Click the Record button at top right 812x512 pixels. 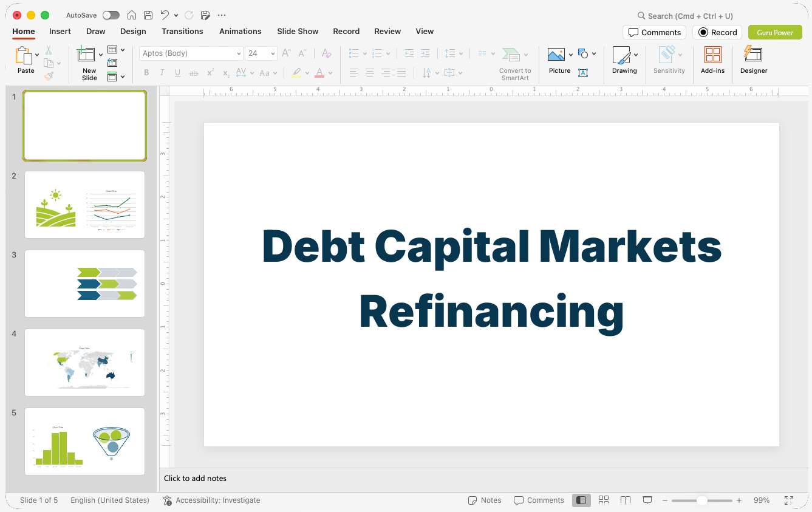tap(717, 32)
